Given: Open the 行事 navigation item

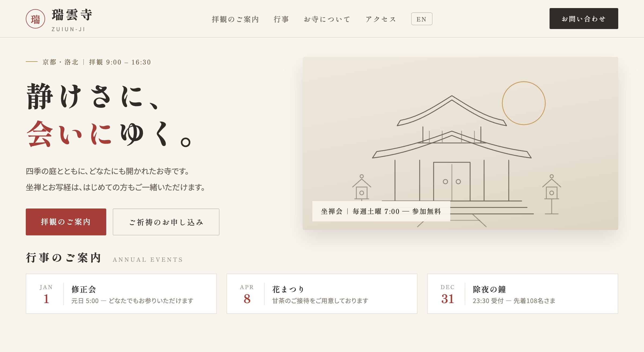Looking at the screenshot, I should pos(281,19).
